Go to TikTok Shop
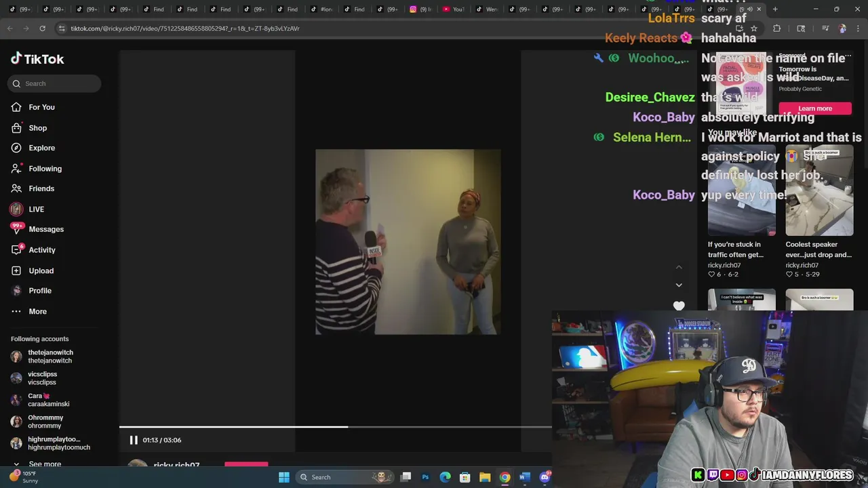 pyautogui.click(x=29, y=127)
